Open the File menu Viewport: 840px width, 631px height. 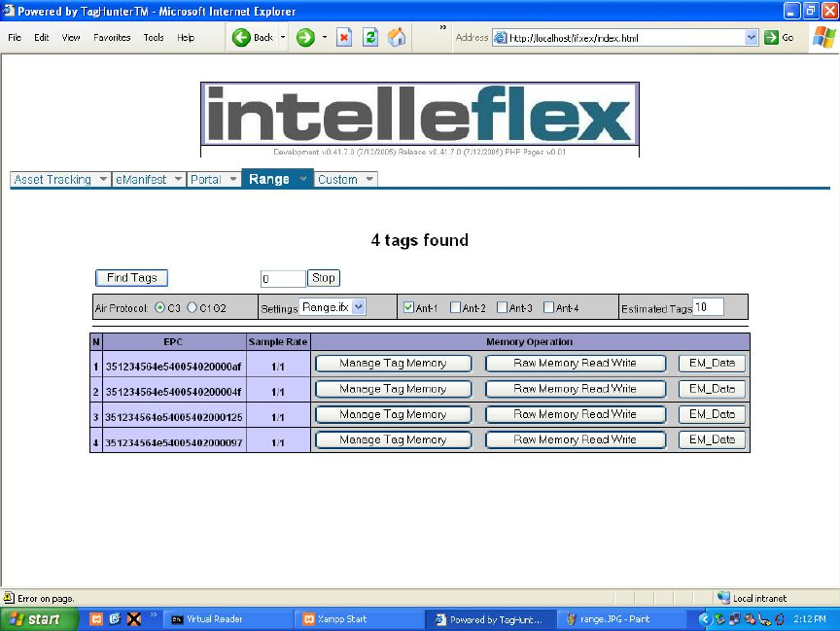tap(15, 38)
